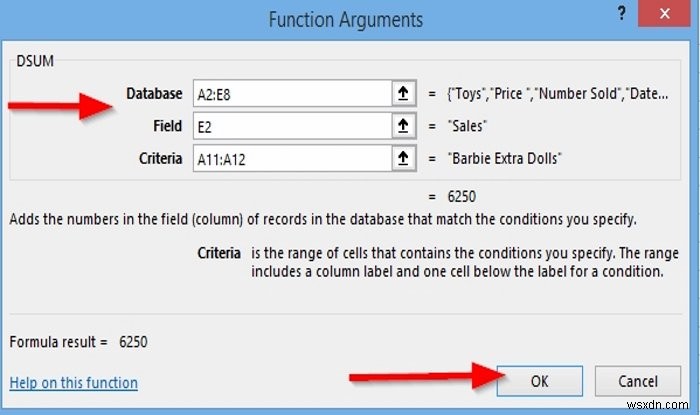The image size is (700, 415).
Task: Click the bold Criteria argument label beside input
Action: (160, 158)
